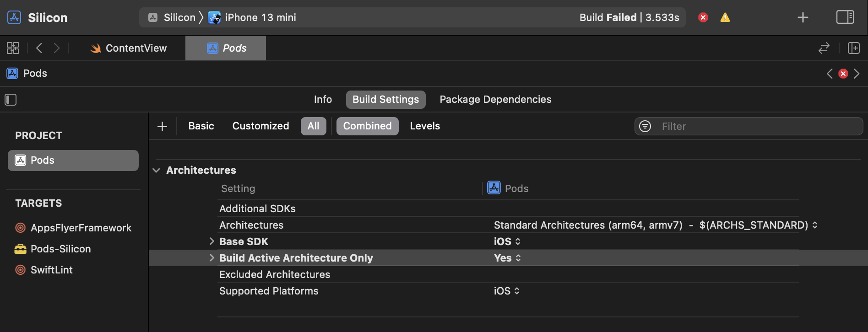Click the Swift file icon on ContentView tab
868x332 pixels.
click(96, 48)
